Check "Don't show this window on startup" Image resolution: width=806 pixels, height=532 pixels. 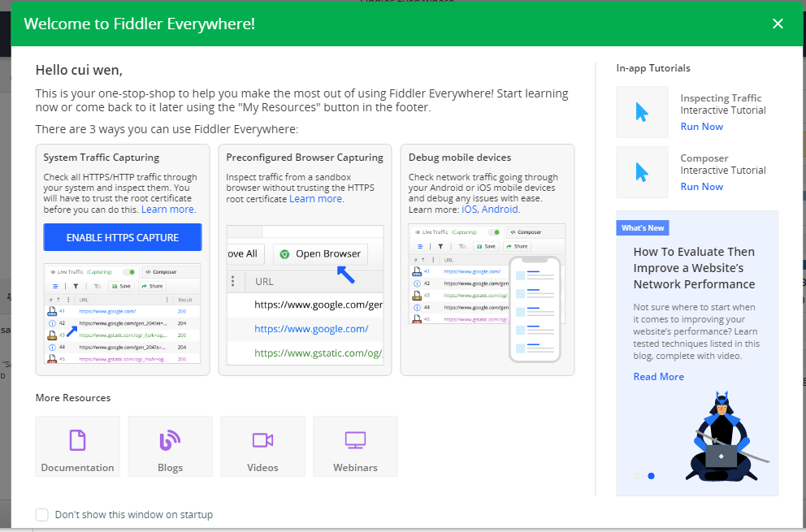pos(42,514)
